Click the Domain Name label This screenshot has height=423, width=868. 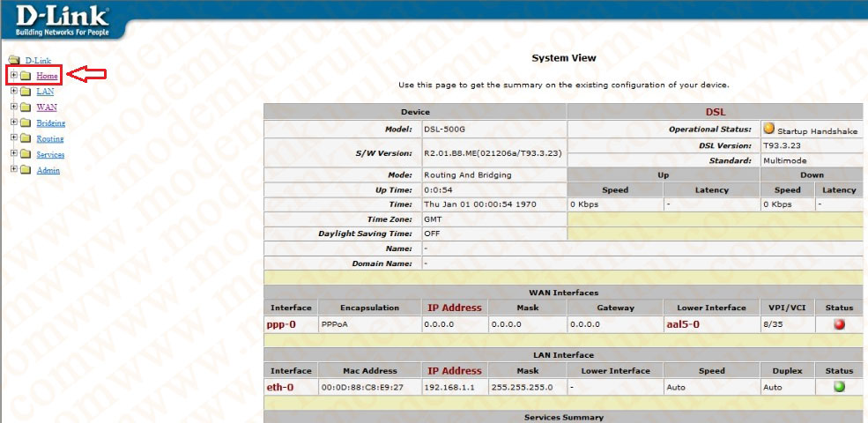[382, 263]
